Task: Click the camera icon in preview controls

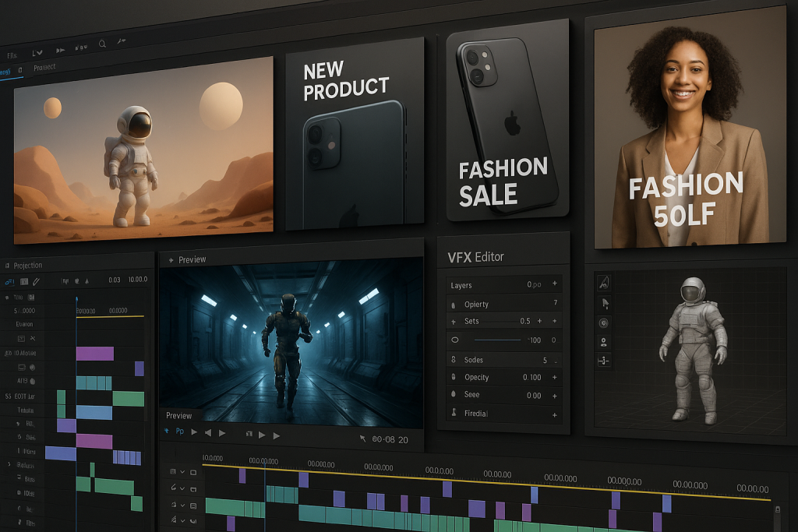Action: pos(249,434)
